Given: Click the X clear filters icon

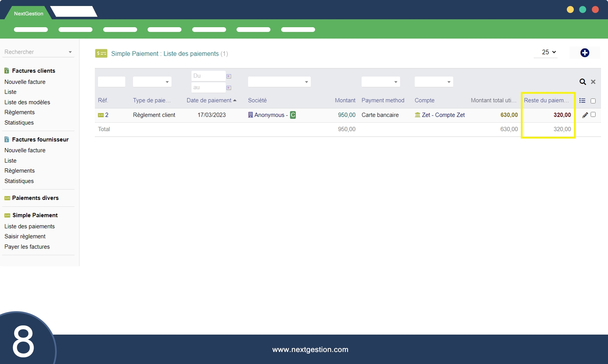Looking at the screenshot, I should (593, 82).
